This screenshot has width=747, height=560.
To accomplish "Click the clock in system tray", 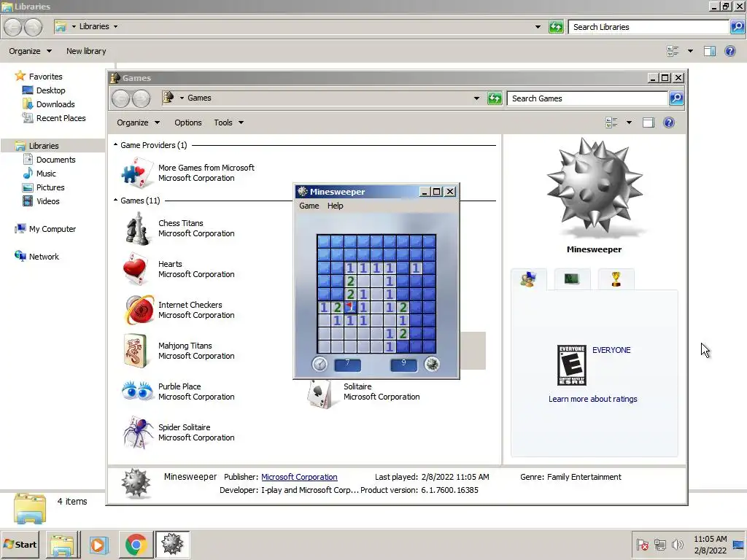I will (x=710, y=544).
